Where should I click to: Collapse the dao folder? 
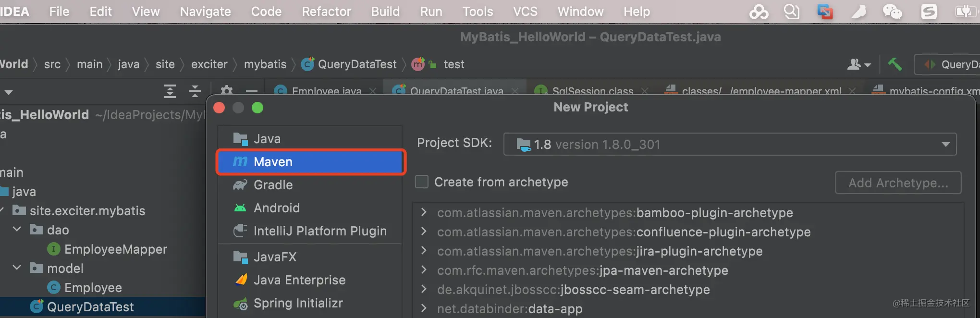point(17,230)
